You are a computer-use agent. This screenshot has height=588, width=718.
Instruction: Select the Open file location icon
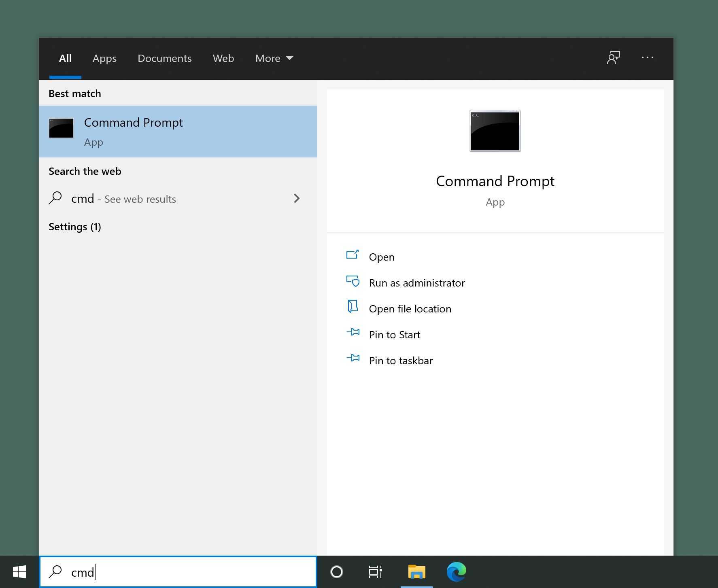click(x=353, y=307)
